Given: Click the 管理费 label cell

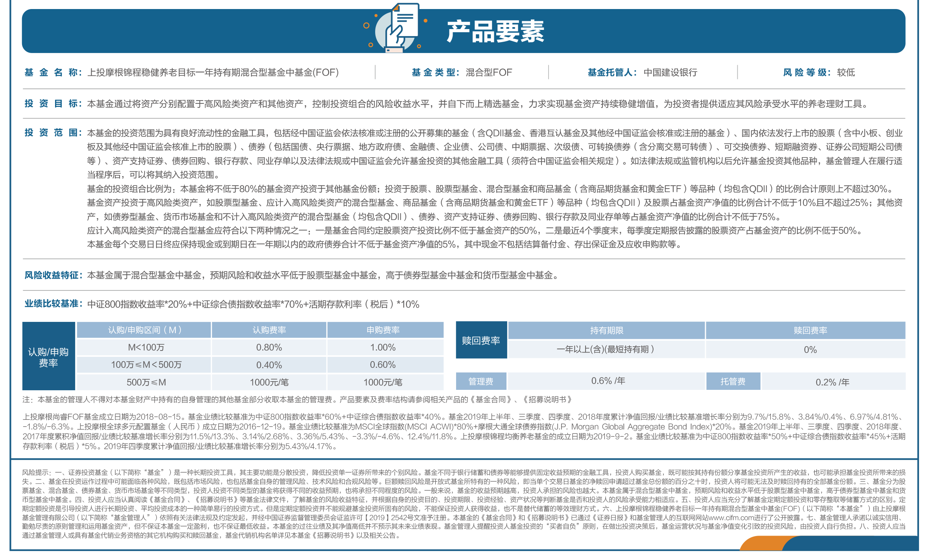Looking at the screenshot, I should [x=481, y=381].
